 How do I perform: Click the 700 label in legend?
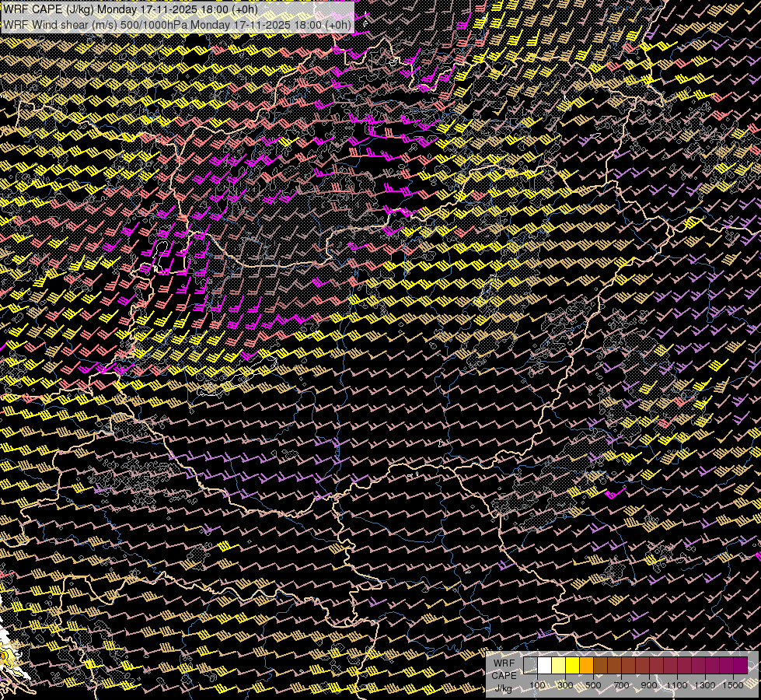coord(621,685)
